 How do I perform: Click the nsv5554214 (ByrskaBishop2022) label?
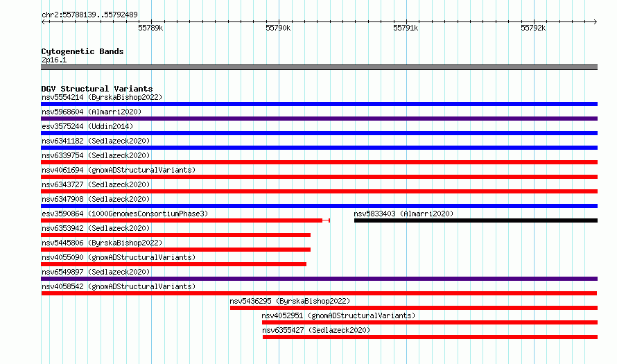[102, 97]
